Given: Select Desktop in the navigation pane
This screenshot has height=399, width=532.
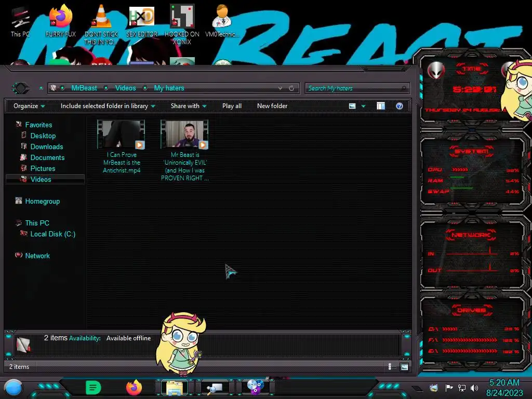Looking at the screenshot, I should click(x=43, y=136).
